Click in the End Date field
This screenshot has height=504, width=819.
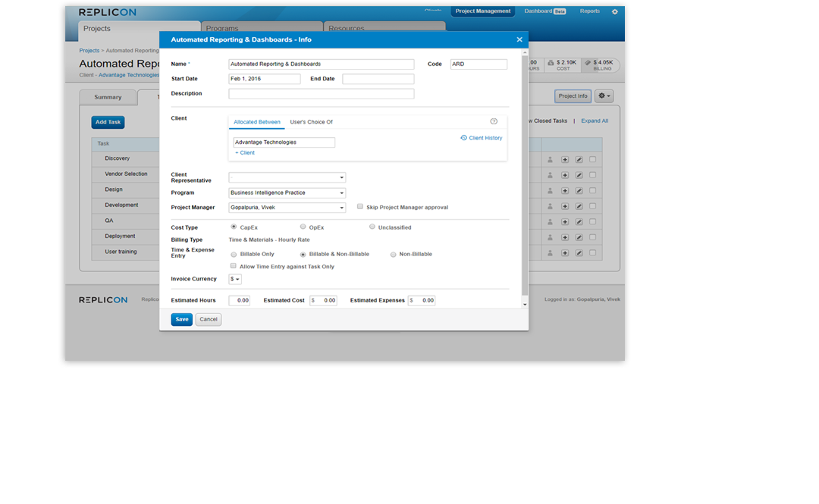378,79
